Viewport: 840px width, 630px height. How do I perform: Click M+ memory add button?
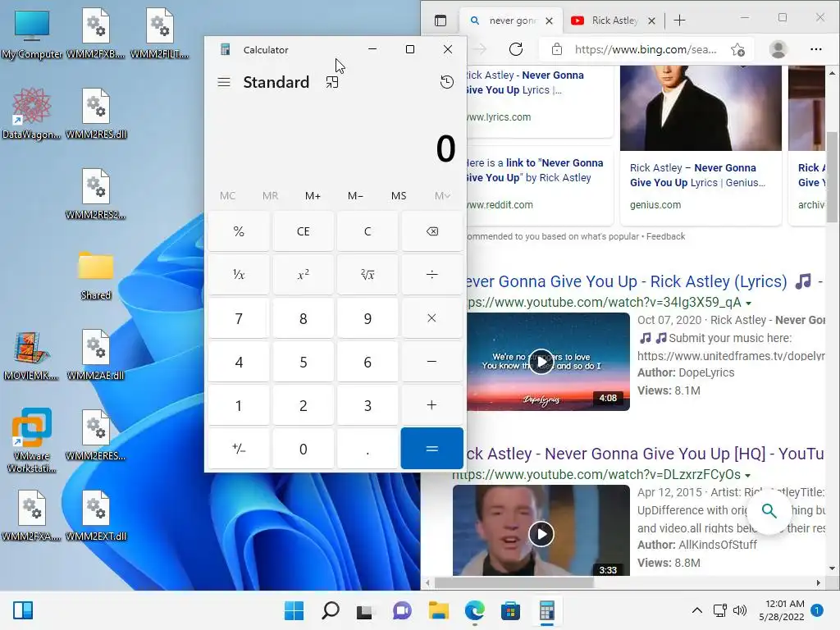313,195
